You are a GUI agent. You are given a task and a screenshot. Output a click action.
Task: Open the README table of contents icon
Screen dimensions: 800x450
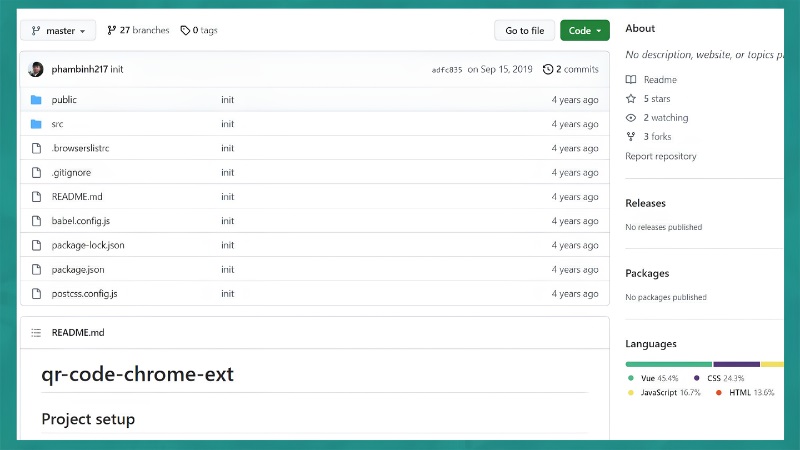(x=36, y=333)
